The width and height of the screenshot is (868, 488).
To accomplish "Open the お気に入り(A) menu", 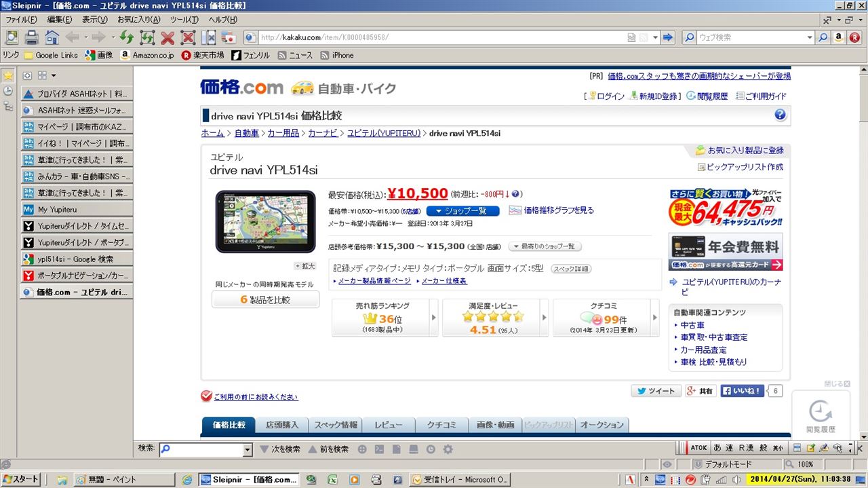I will (x=138, y=20).
